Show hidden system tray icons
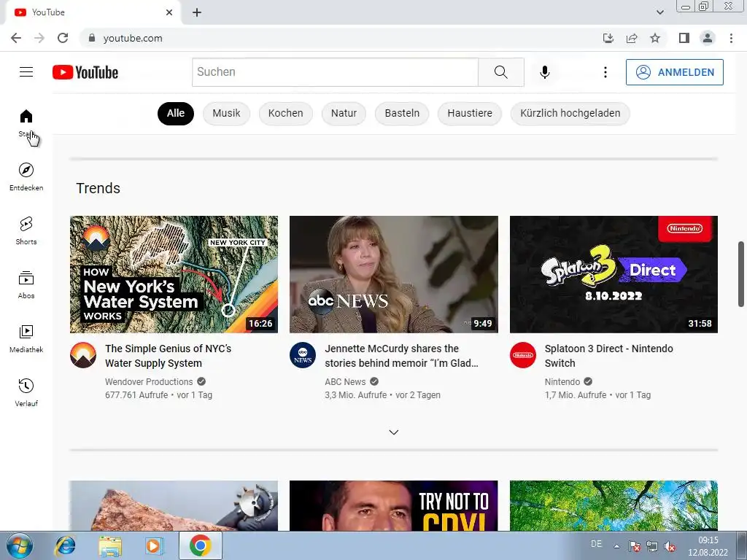 point(616,546)
